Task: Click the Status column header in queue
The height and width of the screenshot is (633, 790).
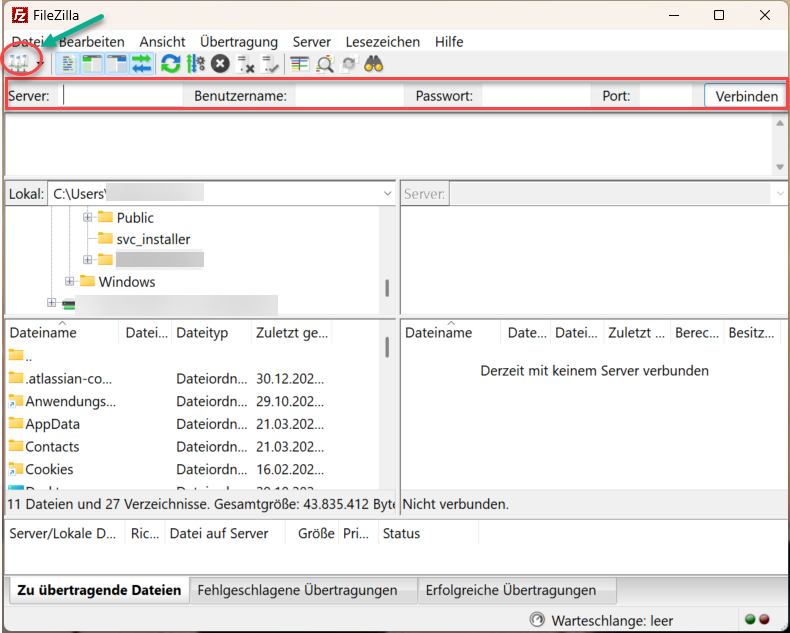Action: point(428,533)
